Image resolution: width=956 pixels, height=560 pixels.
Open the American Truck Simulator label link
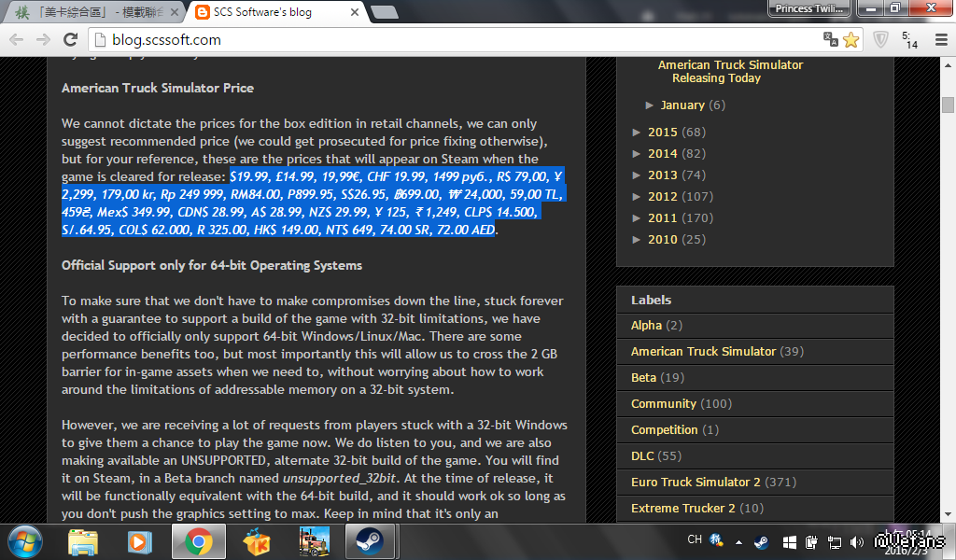[x=703, y=351]
